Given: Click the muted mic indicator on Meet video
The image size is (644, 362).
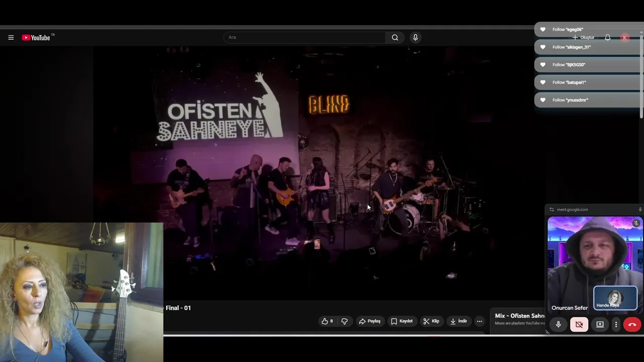Looking at the screenshot, I should point(636,223).
